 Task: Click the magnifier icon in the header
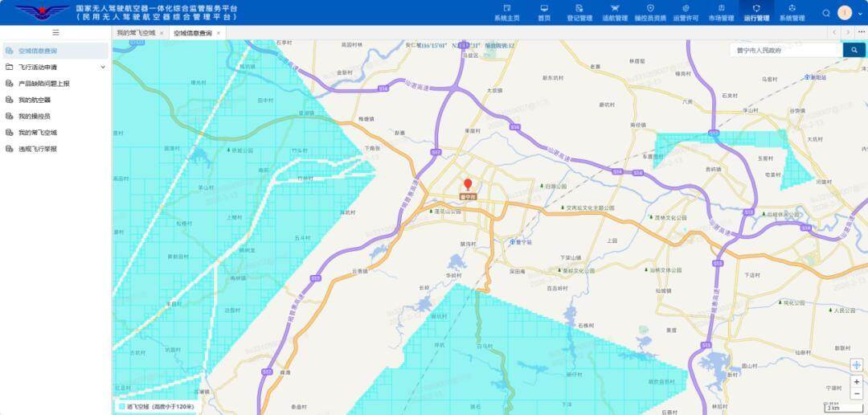coord(826,13)
